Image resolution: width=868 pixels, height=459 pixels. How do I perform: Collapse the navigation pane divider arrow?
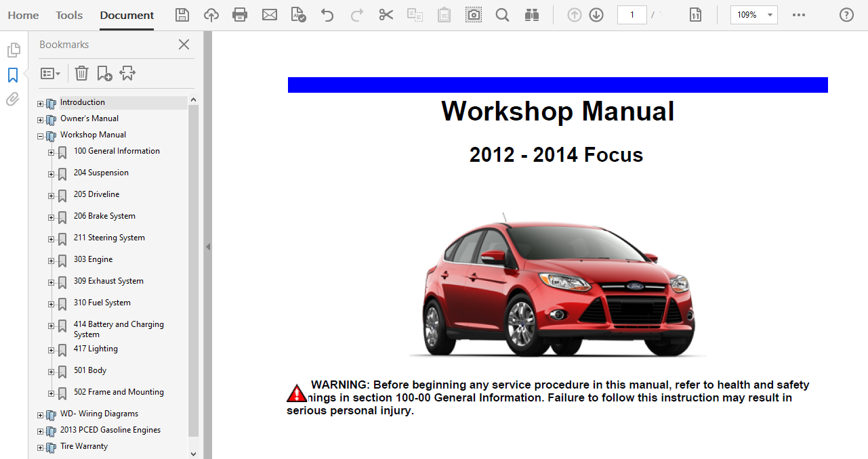click(x=208, y=247)
